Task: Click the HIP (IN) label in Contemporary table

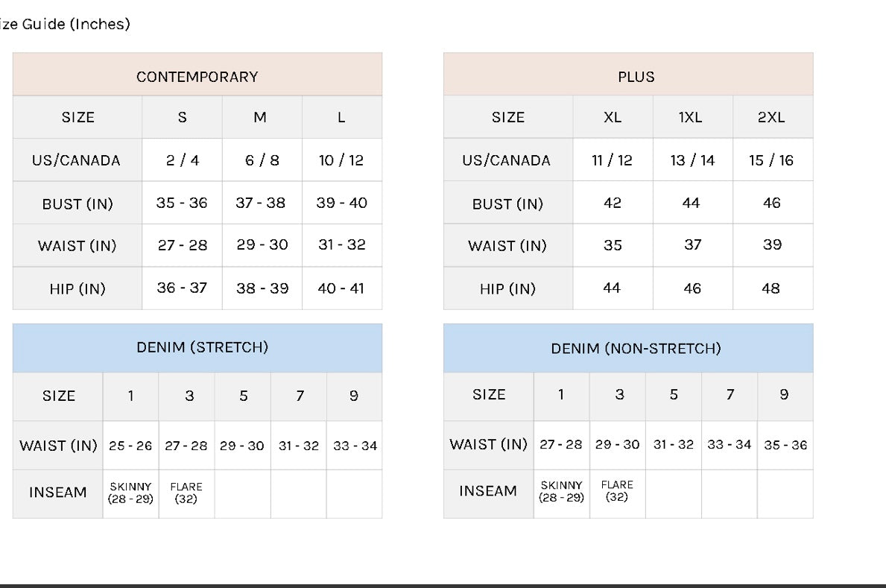Action: click(77, 288)
